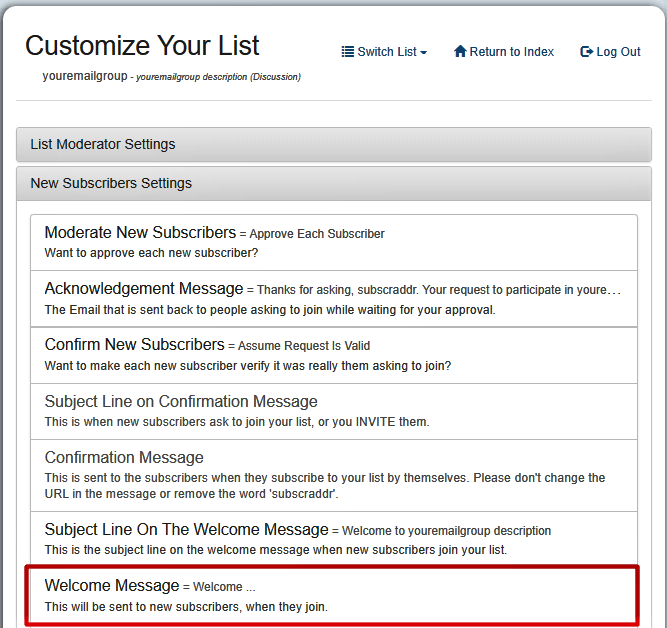The width and height of the screenshot is (667, 628).
Task: Click 'Welcome to youremailgroup description' value
Action: click(446, 531)
